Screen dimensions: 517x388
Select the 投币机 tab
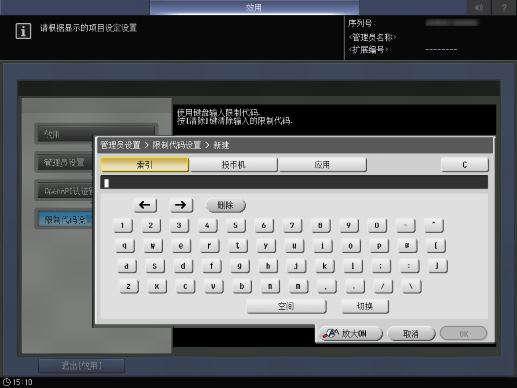click(233, 165)
